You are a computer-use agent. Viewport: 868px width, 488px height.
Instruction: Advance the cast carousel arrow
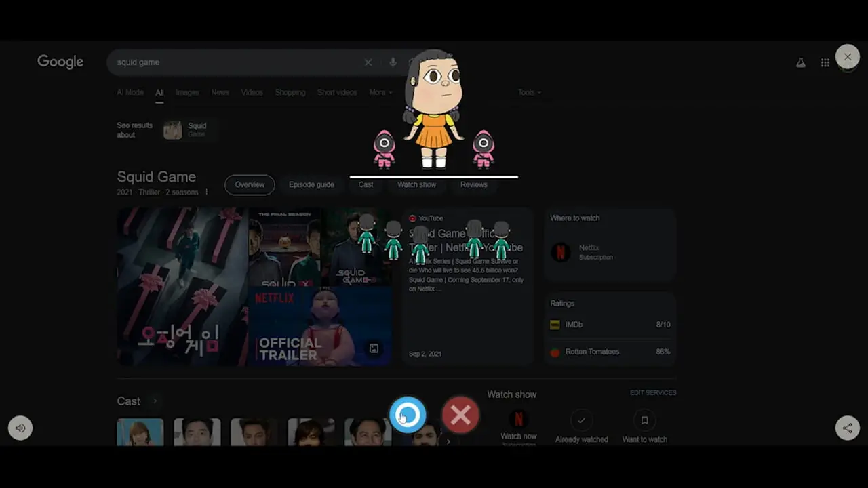(448, 441)
